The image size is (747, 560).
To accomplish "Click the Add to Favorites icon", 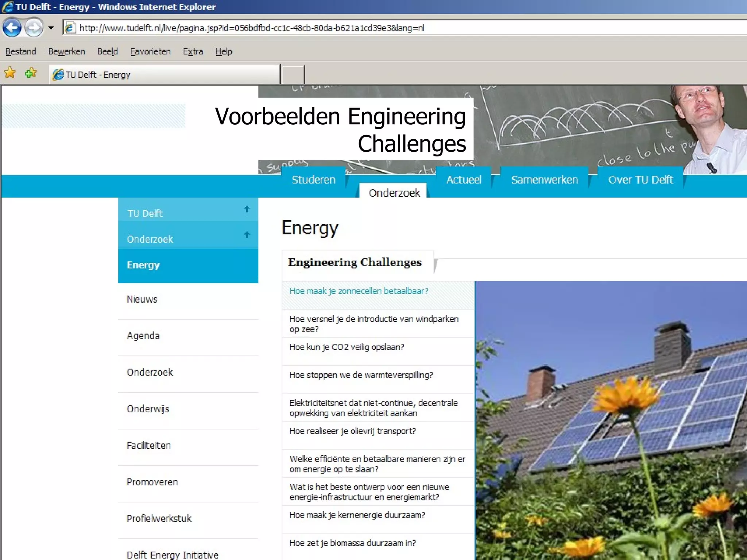I will click(31, 73).
